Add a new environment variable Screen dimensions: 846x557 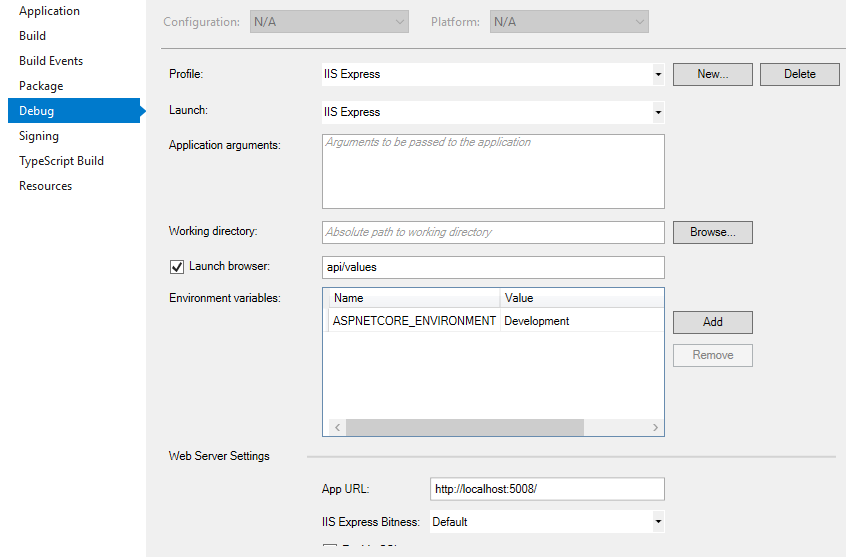coord(712,322)
